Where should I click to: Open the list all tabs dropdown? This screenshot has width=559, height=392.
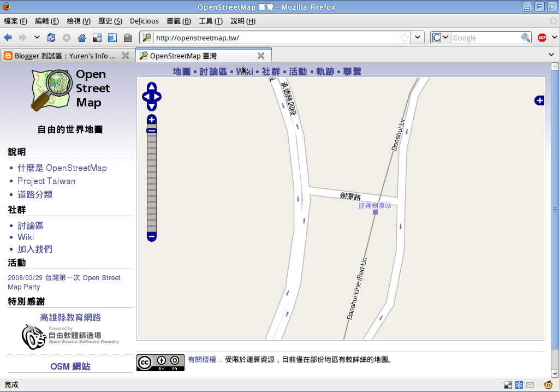click(551, 55)
